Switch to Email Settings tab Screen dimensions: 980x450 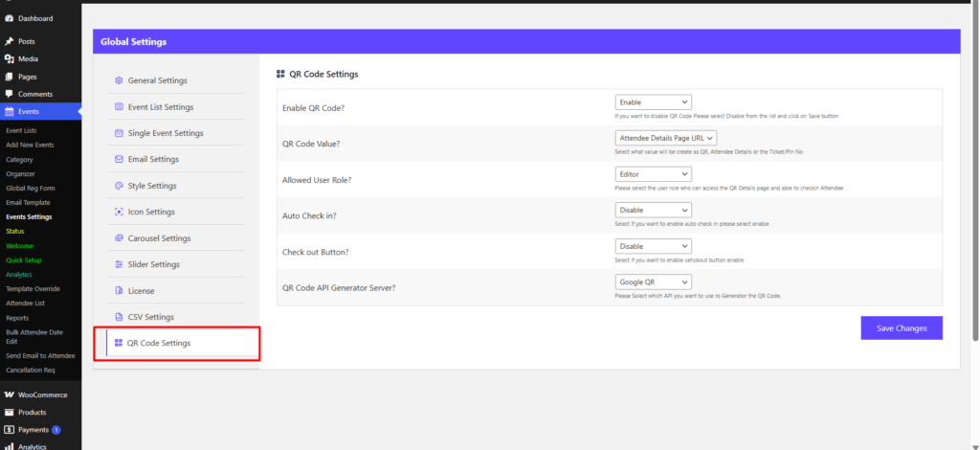[175, 159]
